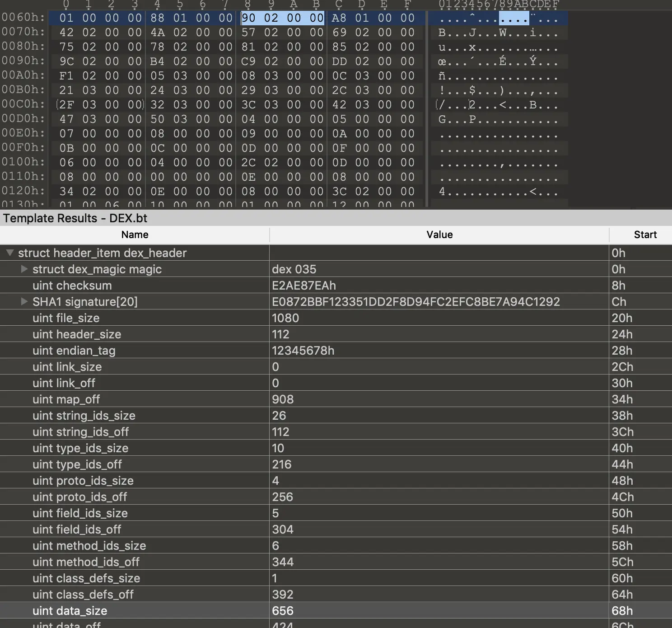Sort results by the Value column header
The height and width of the screenshot is (628, 672).
pos(439,234)
